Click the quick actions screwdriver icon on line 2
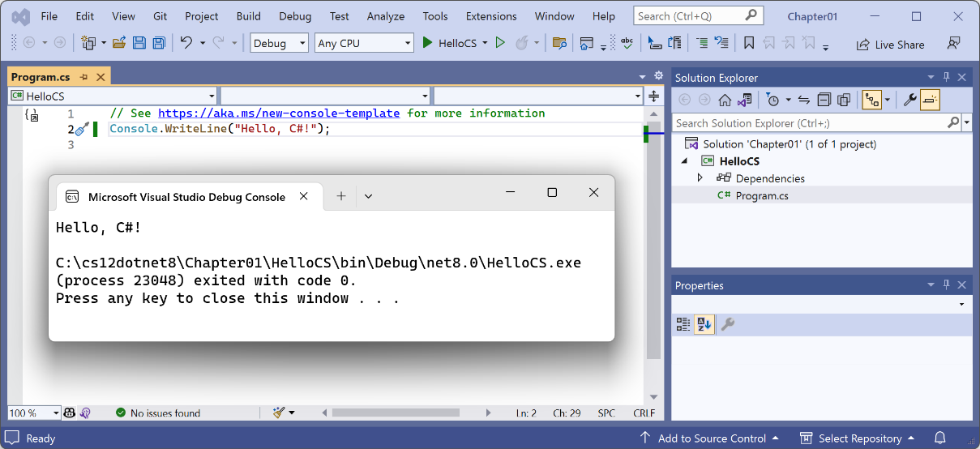This screenshot has height=449, width=980. click(81, 129)
